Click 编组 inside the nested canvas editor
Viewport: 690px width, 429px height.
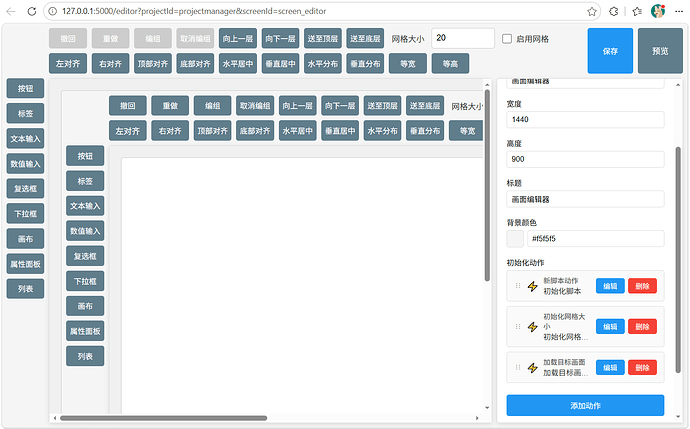(213, 106)
